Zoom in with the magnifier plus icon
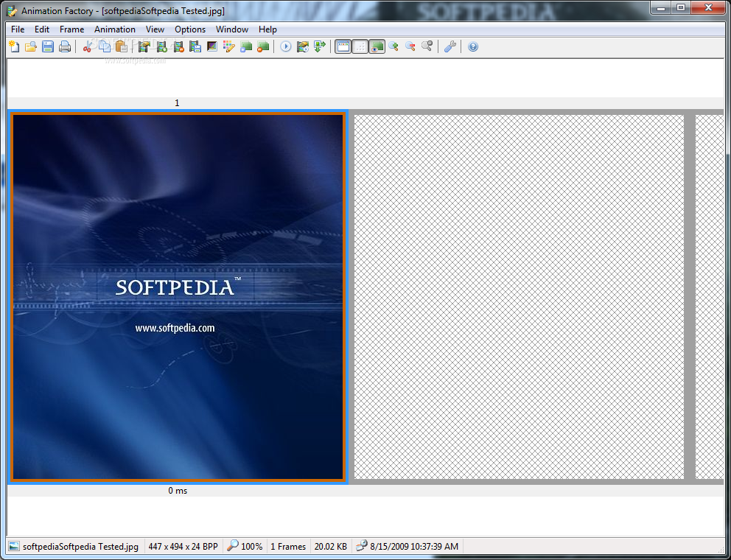 [394, 46]
